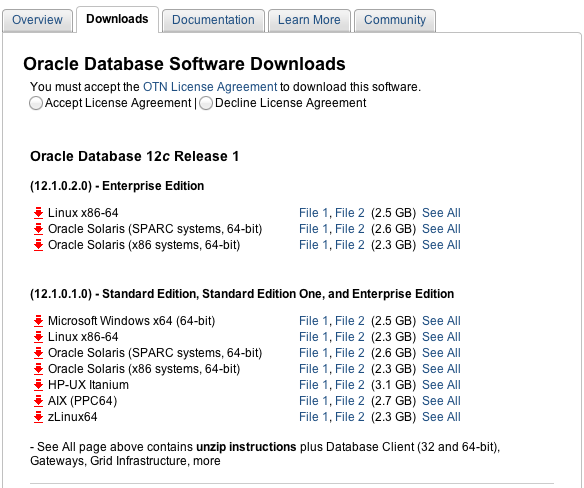The width and height of the screenshot is (584, 488).
Task: Switch to the Overview tab
Action: click(x=37, y=20)
